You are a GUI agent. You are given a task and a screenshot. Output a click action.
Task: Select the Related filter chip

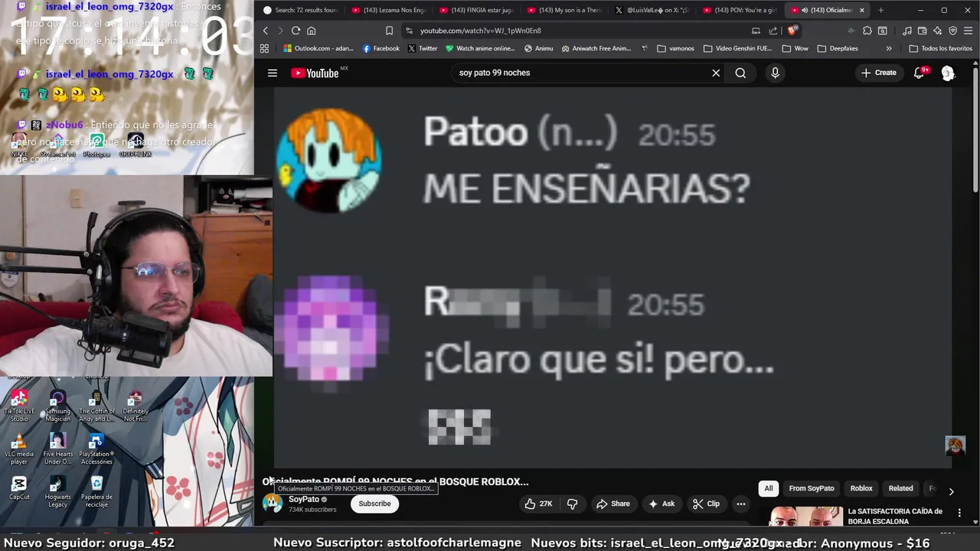coord(900,488)
